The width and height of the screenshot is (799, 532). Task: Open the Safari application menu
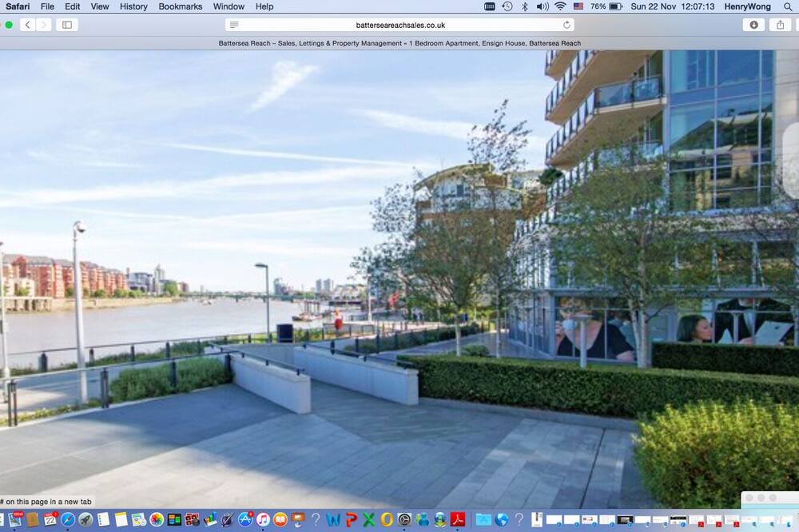18,6
